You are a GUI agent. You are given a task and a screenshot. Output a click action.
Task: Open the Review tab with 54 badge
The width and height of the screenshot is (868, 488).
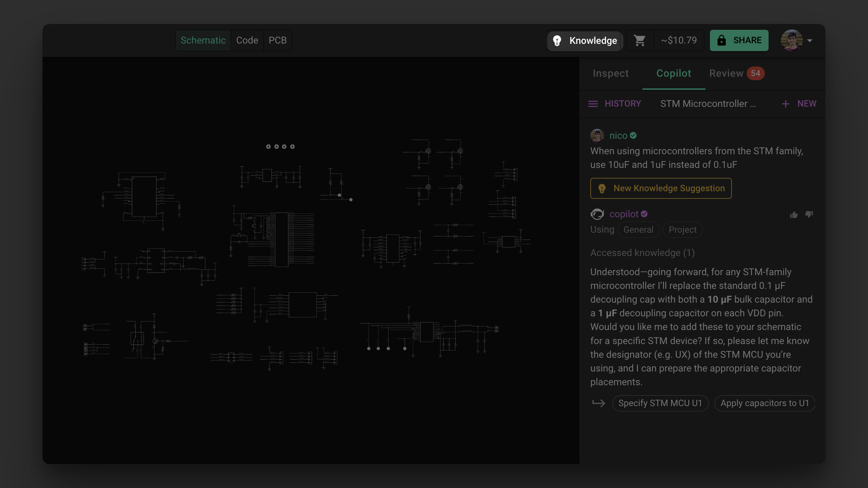[x=736, y=73]
